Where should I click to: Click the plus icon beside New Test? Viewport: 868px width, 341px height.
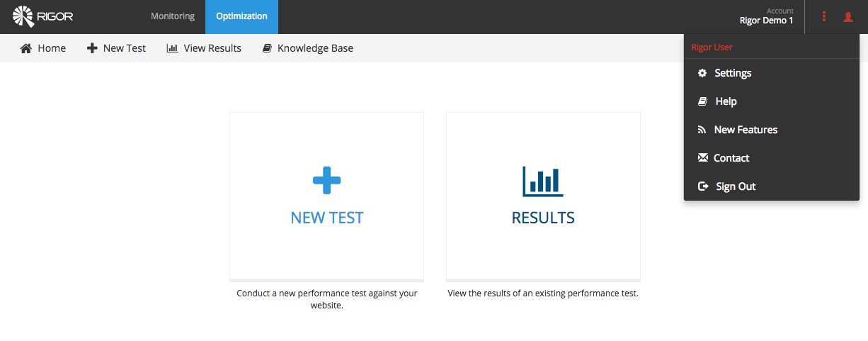(x=92, y=48)
